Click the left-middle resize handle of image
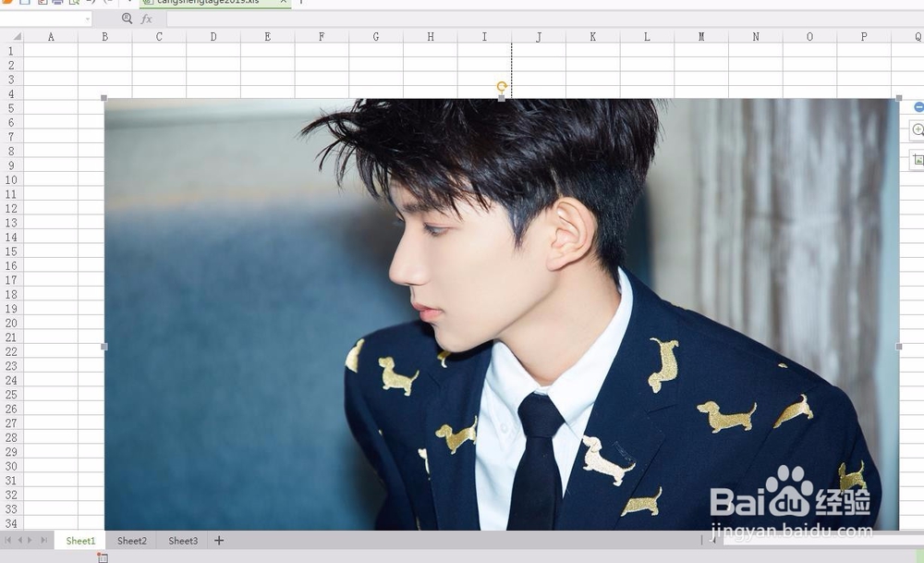 pos(104,347)
